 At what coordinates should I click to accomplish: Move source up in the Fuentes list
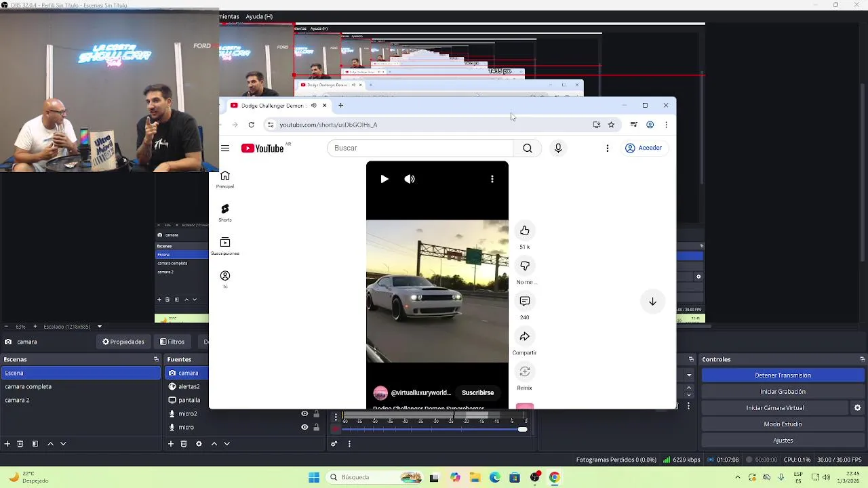pyautogui.click(x=214, y=444)
